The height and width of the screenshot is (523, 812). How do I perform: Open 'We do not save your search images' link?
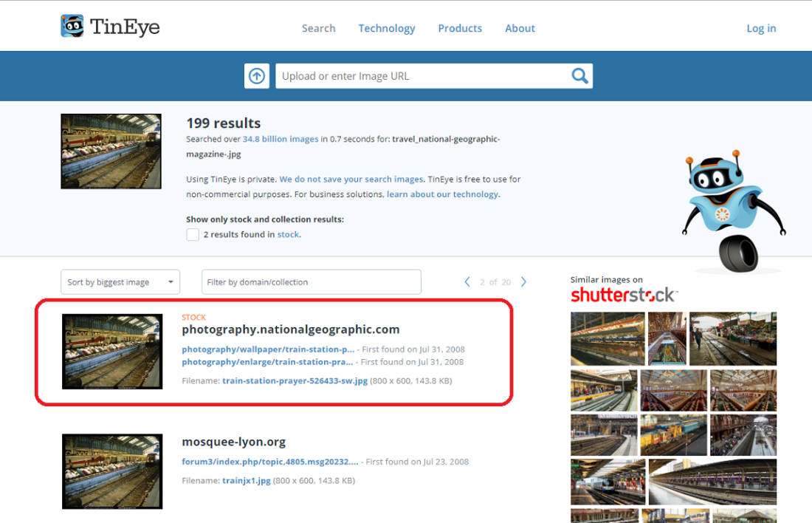351,180
